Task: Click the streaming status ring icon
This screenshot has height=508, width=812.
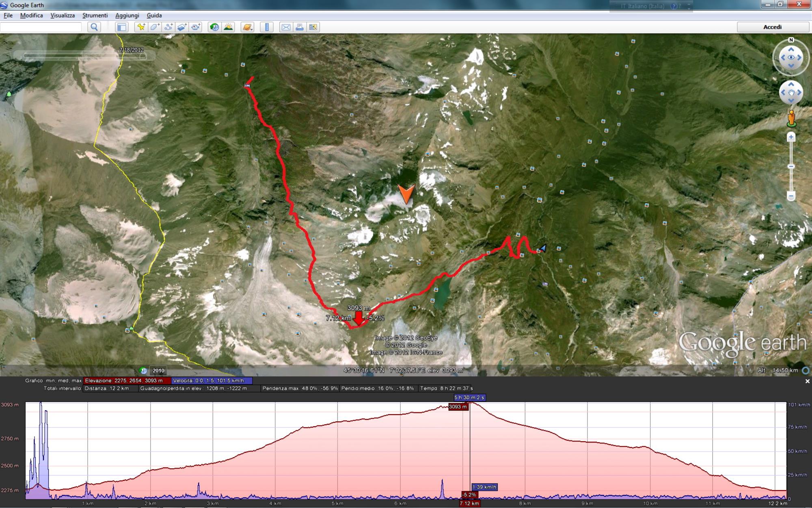Action: point(806,370)
